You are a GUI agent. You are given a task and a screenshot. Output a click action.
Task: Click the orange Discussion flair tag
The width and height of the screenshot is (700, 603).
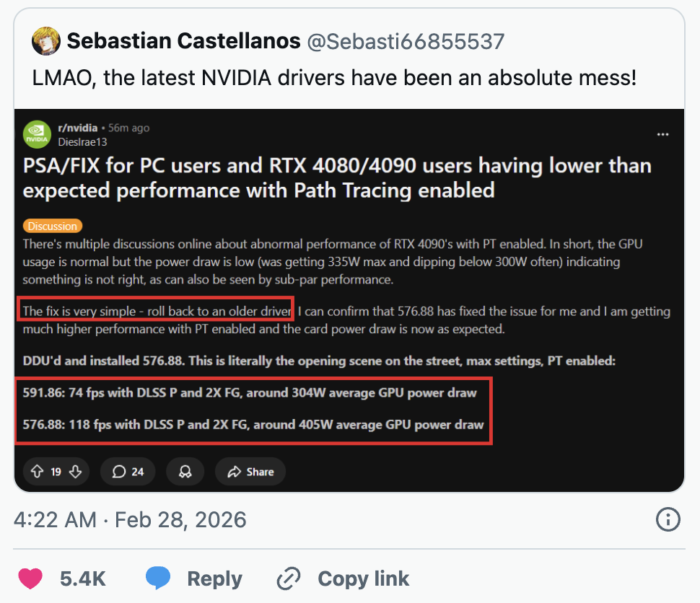point(52,226)
